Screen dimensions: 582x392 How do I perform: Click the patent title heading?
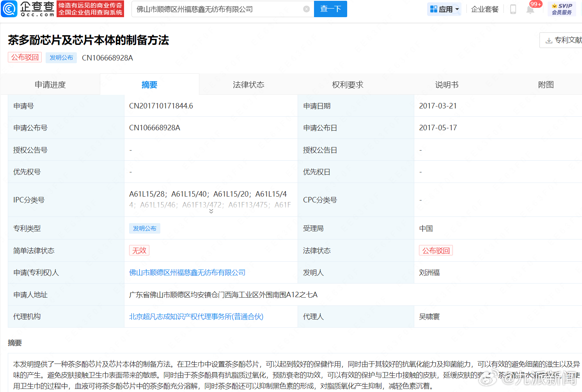tap(89, 40)
